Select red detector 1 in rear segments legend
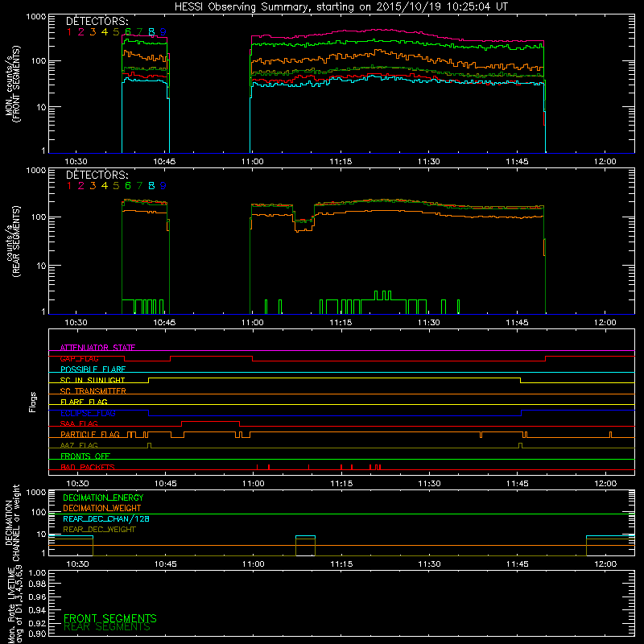The height and width of the screenshot is (644, 644). 69,186
